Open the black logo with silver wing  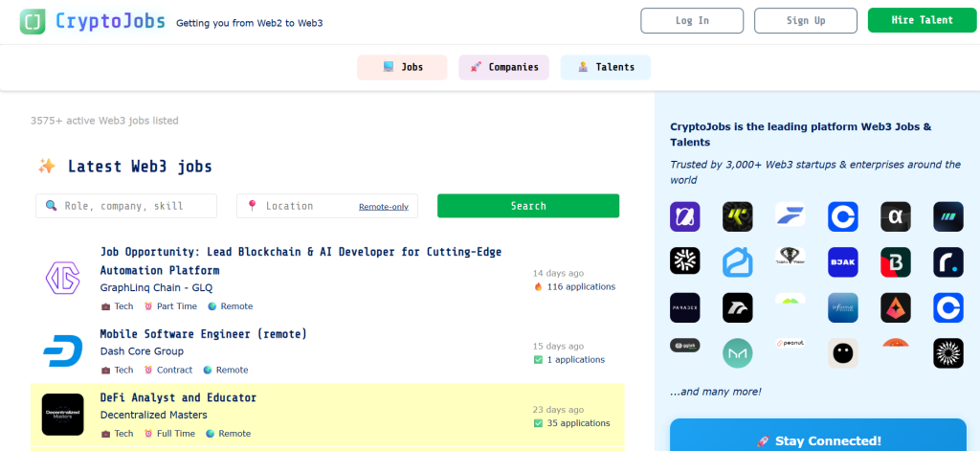click(x=738, y=307)
